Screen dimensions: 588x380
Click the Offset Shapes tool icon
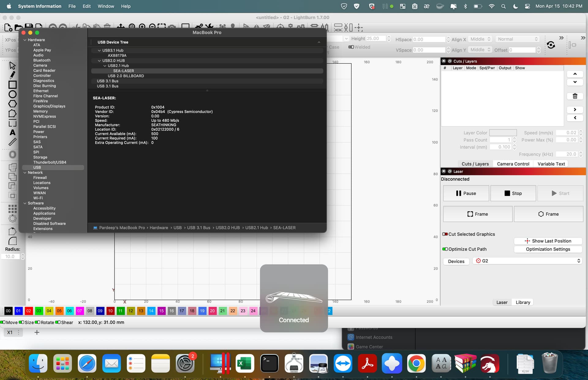(x=12, y=154)
